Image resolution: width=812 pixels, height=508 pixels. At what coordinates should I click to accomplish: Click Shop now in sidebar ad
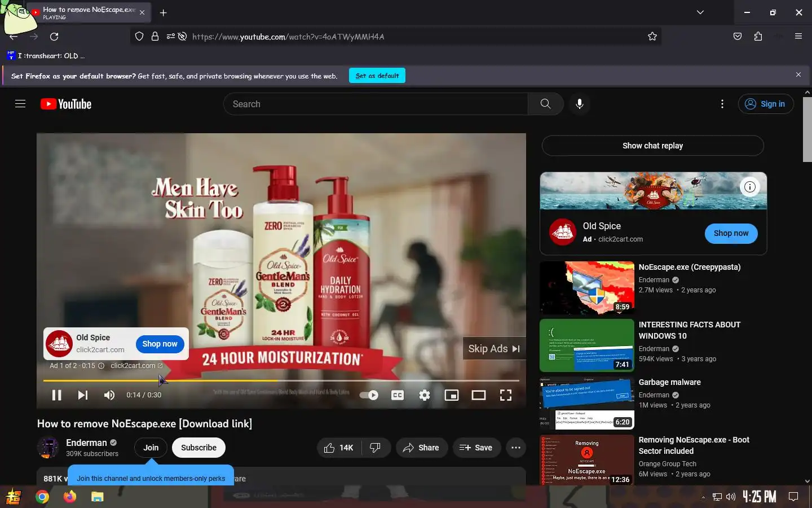point(731,233)
